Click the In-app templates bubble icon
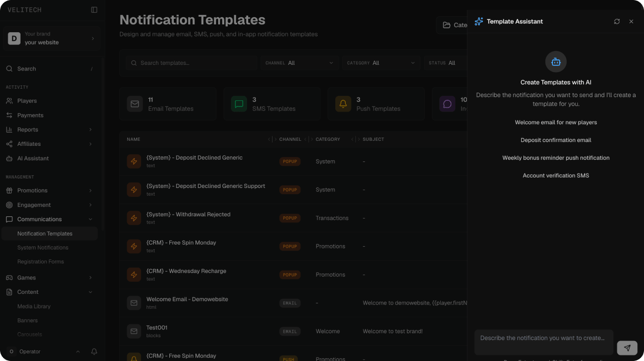The image size is (644, 361). 447,104
